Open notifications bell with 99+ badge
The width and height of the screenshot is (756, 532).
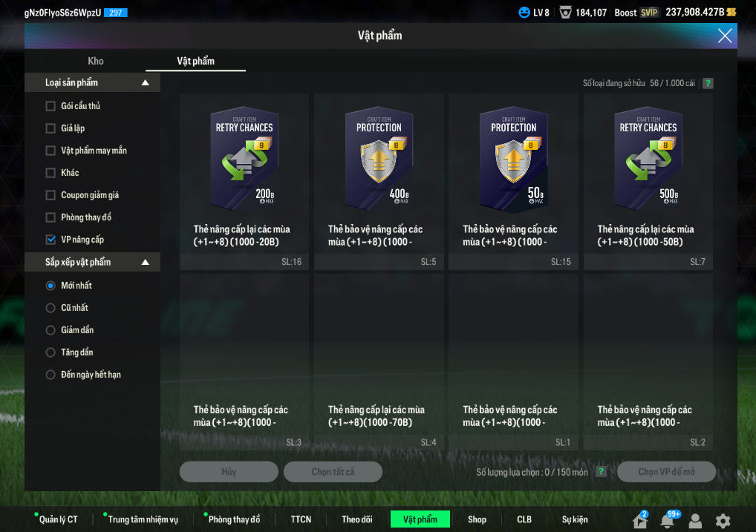668,520
